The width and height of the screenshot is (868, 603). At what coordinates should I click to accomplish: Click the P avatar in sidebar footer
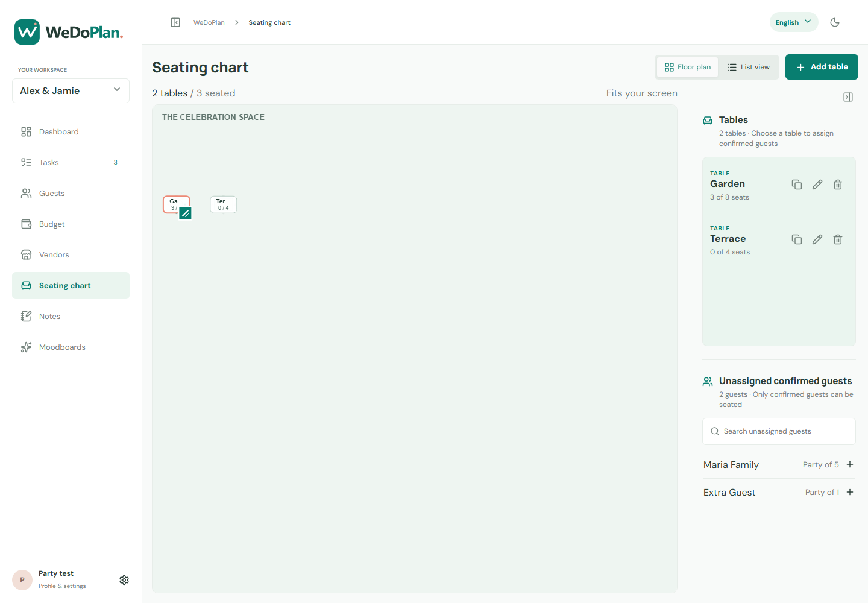point(22,580)
